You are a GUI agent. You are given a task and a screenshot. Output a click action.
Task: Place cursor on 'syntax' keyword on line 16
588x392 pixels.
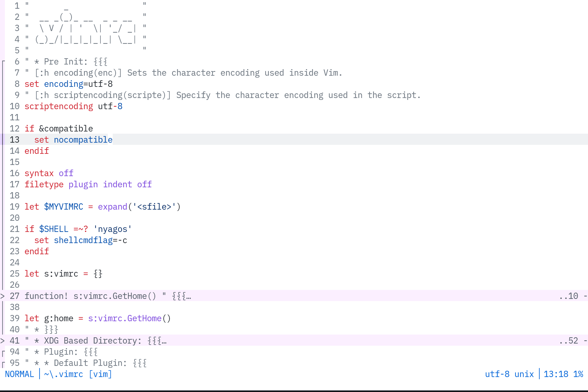coord(39,173)
